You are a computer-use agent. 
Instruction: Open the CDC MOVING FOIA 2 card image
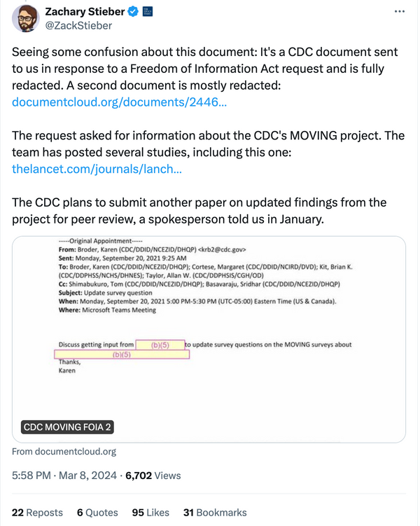209,339
